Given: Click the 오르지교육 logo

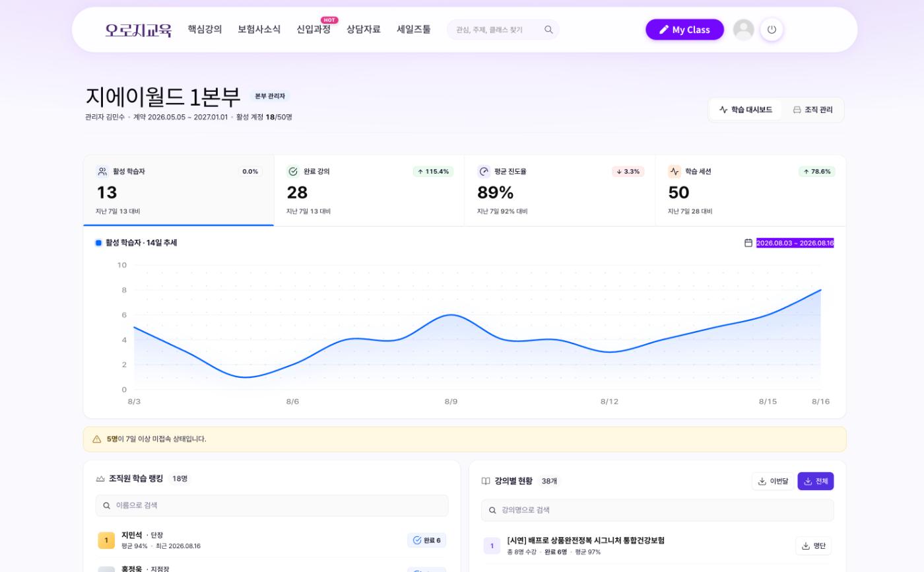Looking at the screenshot, I should (x=139, y=30).
